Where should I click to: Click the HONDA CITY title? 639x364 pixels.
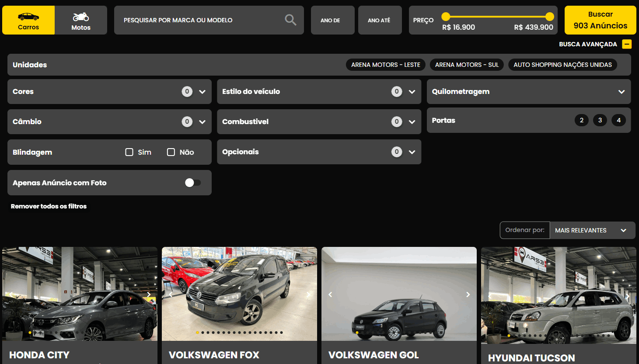click(39, 355)
